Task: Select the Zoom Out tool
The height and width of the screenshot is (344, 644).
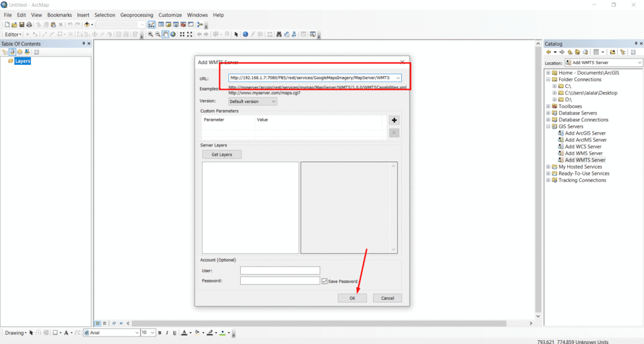Action: tap(158, 35)
